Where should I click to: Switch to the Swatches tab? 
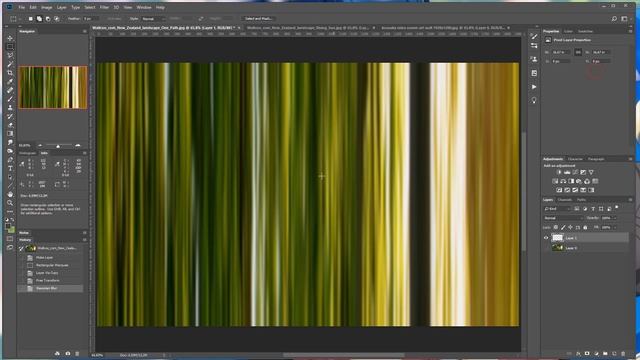[585, 31]
